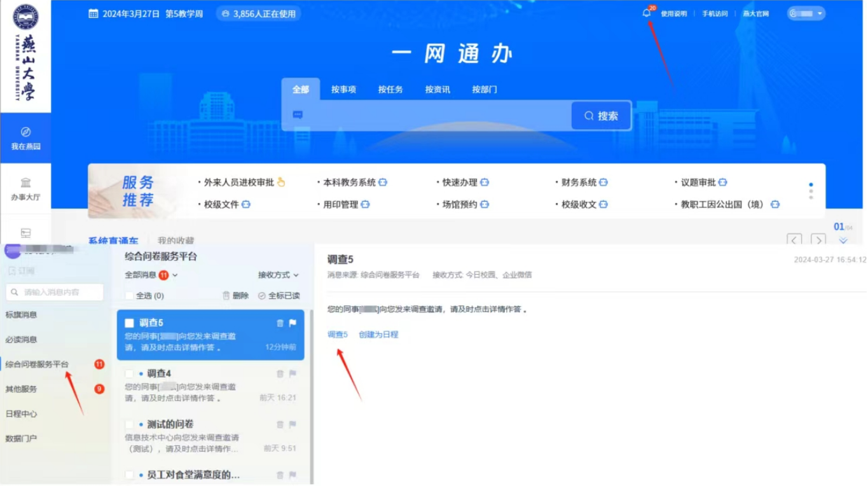
Task: Click the trash icon on 调查5 message
Action: [280, 323]
